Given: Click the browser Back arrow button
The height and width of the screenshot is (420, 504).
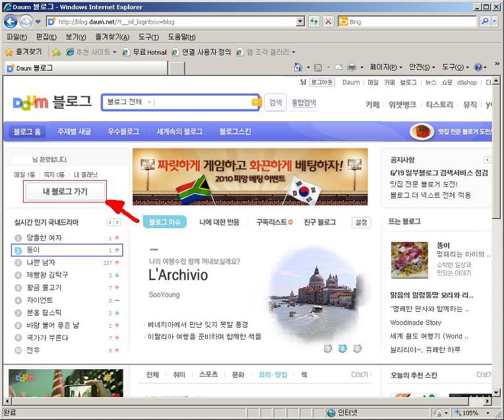Looking at the screenshot, I should point(11,22).
